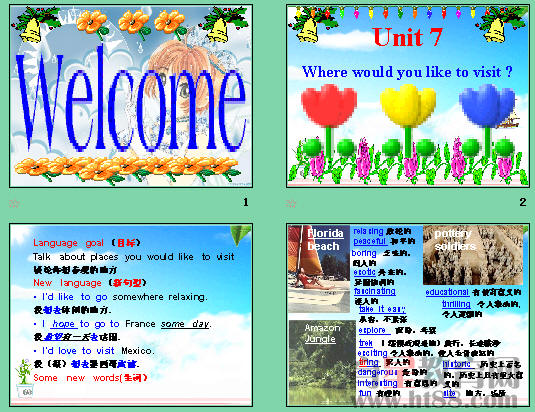535x412 pixels.
Task: Click the green leaf corner icon on slide 3
Action: [241, 235]
